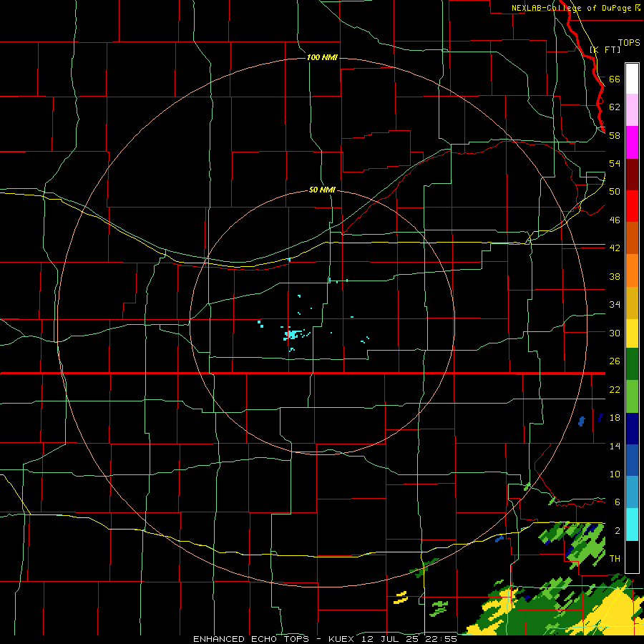Image resolution: width=644 pixels, height=644 pixels.
Task: Click the 62 legend scale value
Action: [x=615, y=107]
